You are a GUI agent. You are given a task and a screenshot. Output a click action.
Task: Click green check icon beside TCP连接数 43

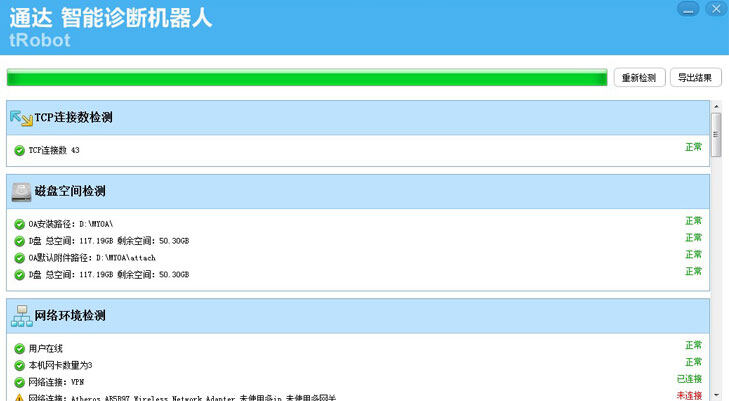coord(20,151)
